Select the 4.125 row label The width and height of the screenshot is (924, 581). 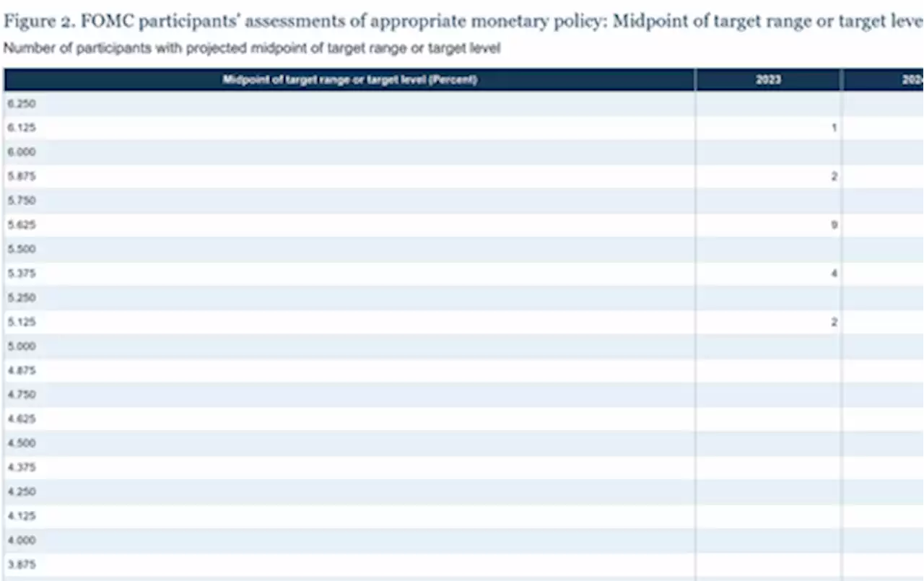tap(22, 516)
